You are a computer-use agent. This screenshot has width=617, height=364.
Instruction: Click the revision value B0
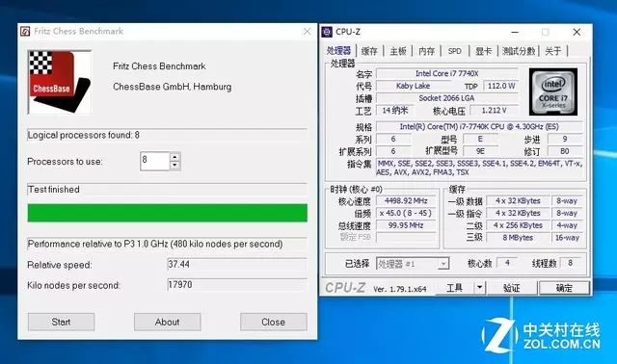tap(565, 151)
